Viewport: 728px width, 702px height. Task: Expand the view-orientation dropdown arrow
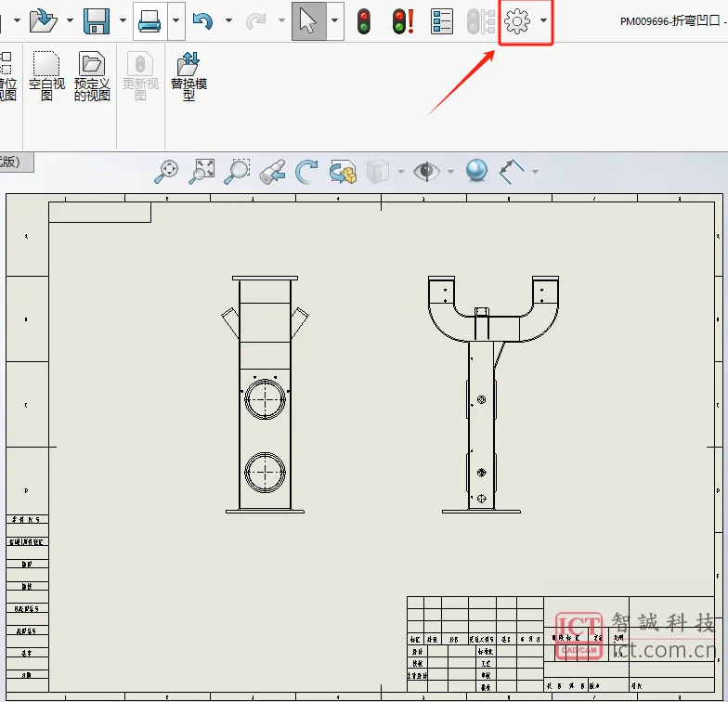pos(535,172)
